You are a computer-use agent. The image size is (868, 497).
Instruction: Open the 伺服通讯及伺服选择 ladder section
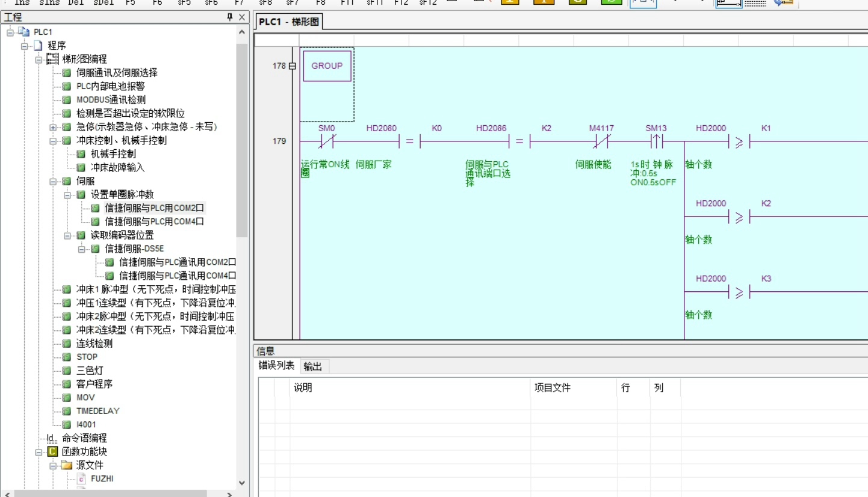coord(117,73)
